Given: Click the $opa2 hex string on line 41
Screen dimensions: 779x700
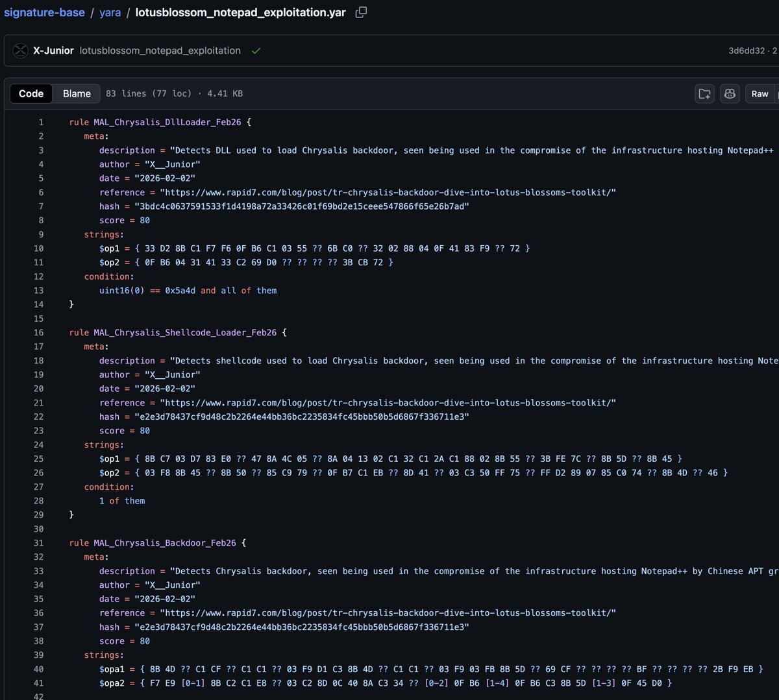Looking at the screenshot, I should [406, 683].
